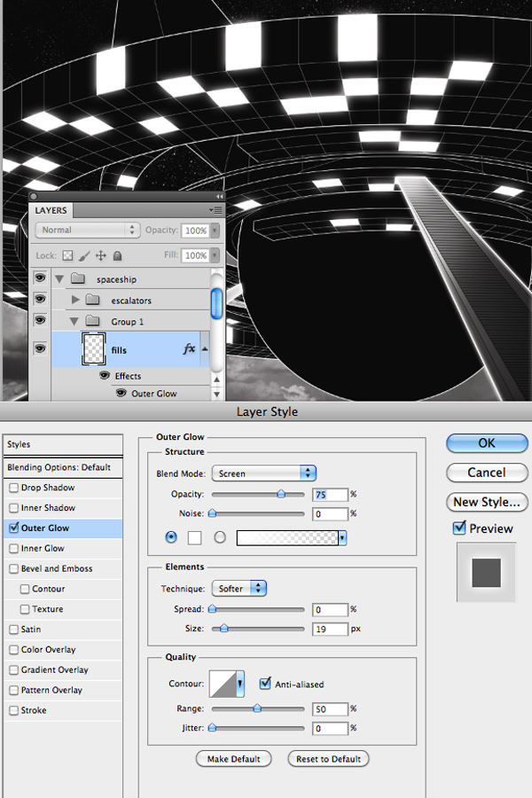
Task: Enable the Inner Shadow checkbox
Action: [14, 508]
